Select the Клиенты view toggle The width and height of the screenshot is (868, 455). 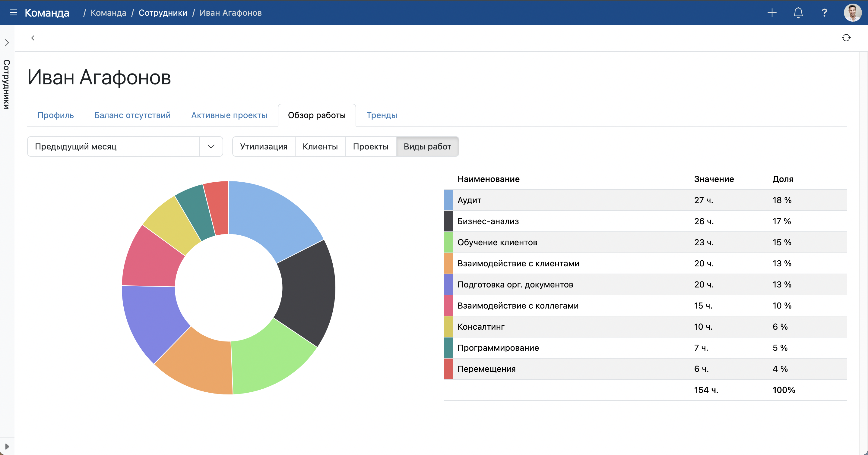tap(320, 146)
